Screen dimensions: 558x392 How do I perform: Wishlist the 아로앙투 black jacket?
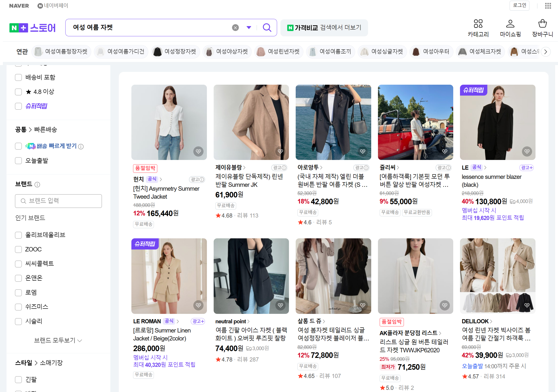coord(362,151)
